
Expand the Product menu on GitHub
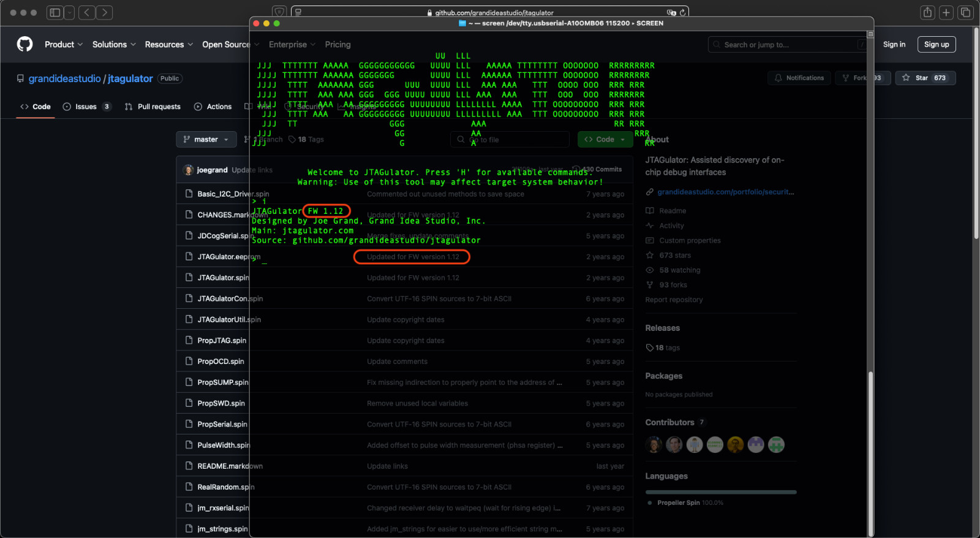64,44
